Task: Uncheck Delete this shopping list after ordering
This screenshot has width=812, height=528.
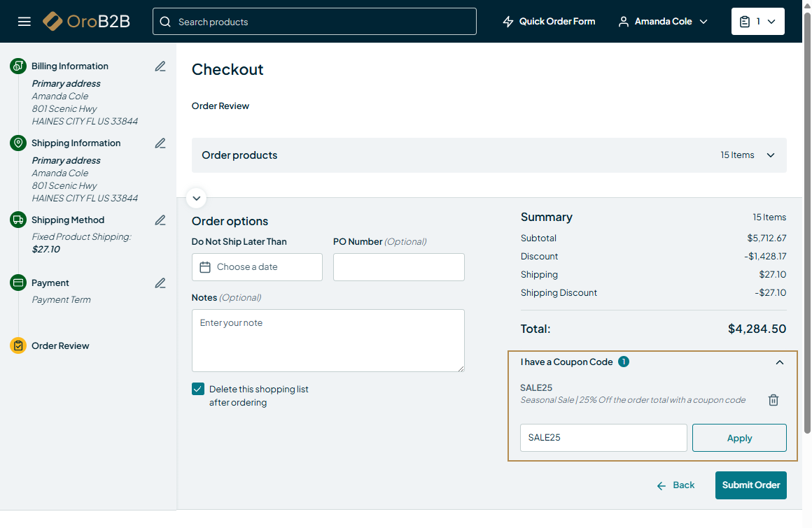Action: (198, 390)
